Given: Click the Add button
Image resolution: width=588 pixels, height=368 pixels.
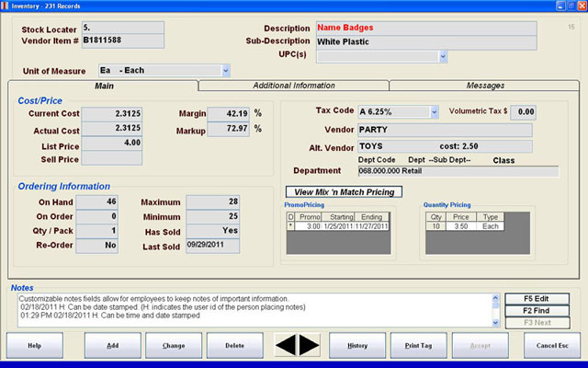Looking at the screenshot, I should [112, 345].
